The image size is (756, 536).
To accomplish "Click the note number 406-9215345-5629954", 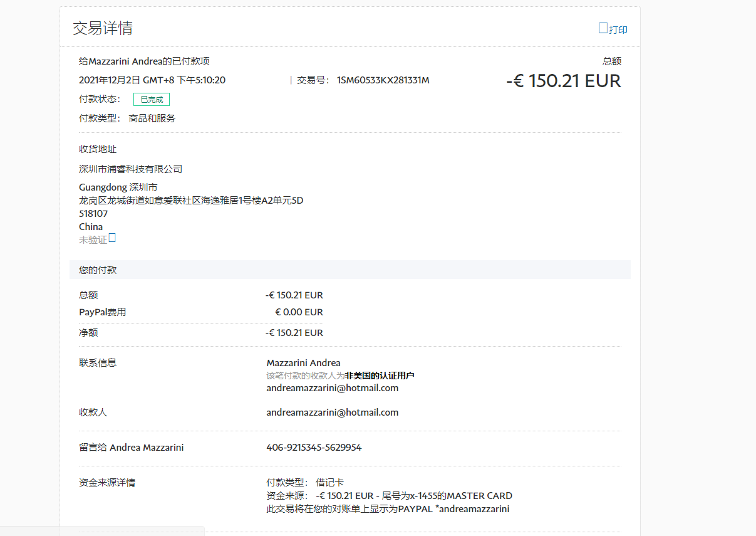I will [314, 447].
